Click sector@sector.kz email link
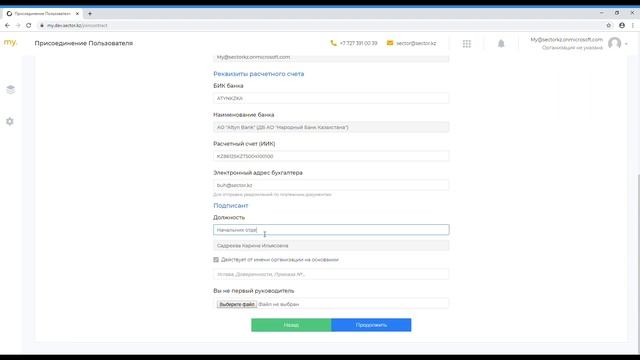Screen dimensions: 640x360 416,43
